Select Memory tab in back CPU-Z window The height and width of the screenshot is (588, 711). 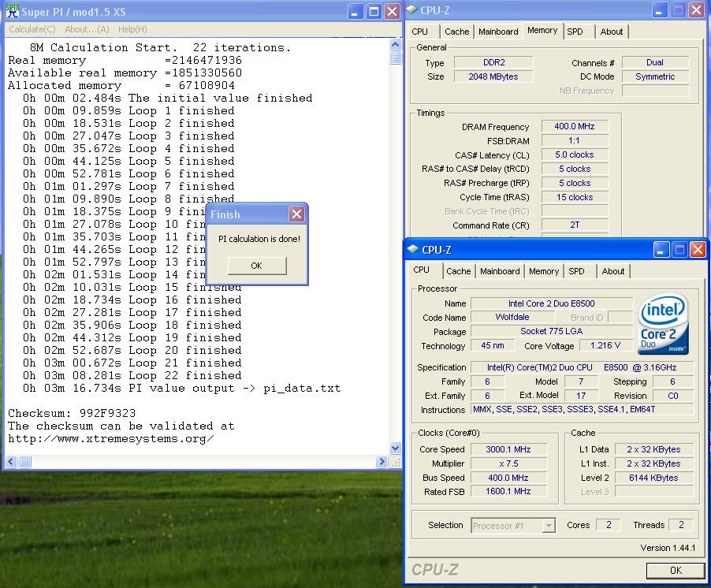click(542, 31)
